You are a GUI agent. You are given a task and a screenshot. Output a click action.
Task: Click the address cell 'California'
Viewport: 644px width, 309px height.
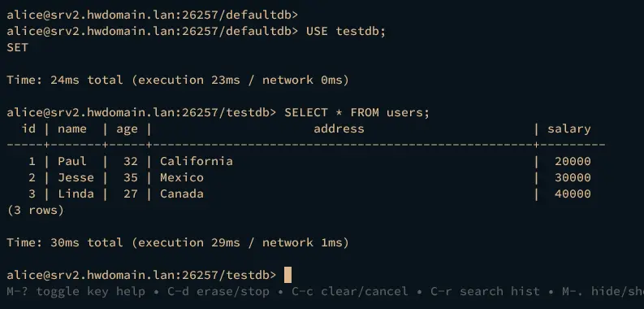pos(197,161)
